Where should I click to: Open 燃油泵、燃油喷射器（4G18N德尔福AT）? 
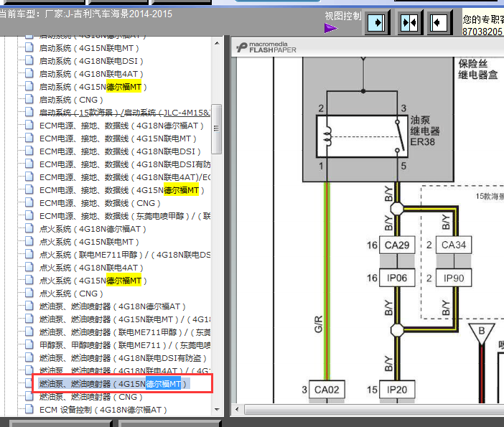pos(113,306)
